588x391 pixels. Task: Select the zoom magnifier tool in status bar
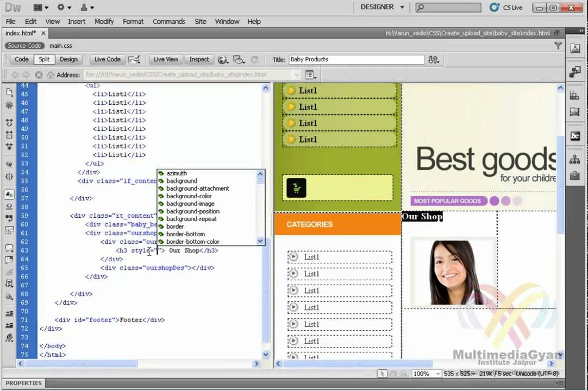[x=403, y=374]
